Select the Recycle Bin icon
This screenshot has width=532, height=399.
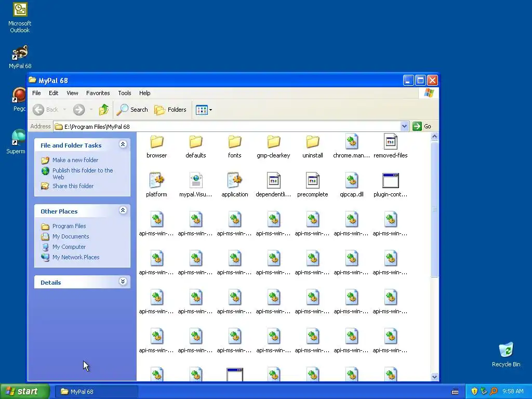[506, 354]
